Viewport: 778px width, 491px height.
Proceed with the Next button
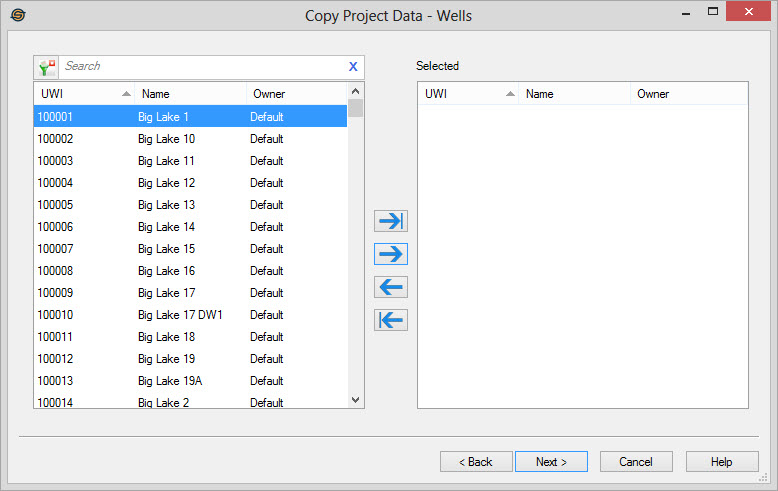click(551, 462)
